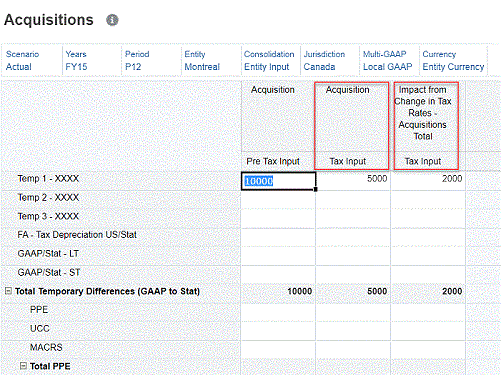Viewport: 501px width, 375px height.
Task: Select the Temp 1 Pre Tax Input cell 10000
Action: point(278,181)
